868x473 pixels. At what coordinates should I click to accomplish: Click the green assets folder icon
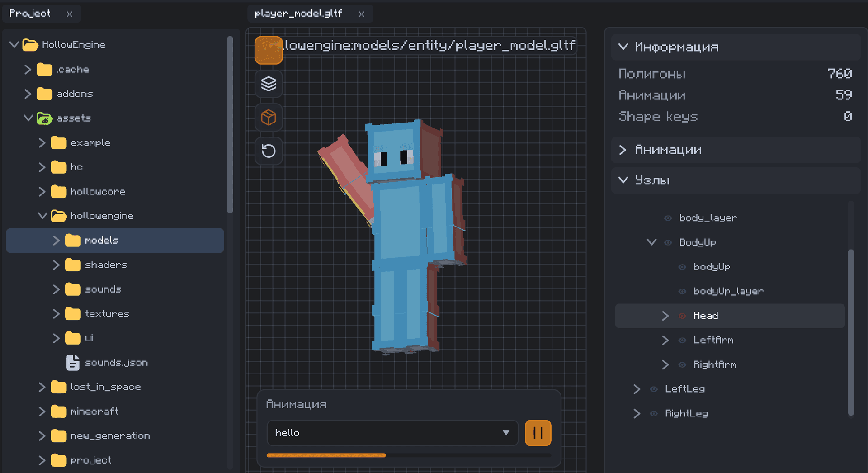click(44, 118)
